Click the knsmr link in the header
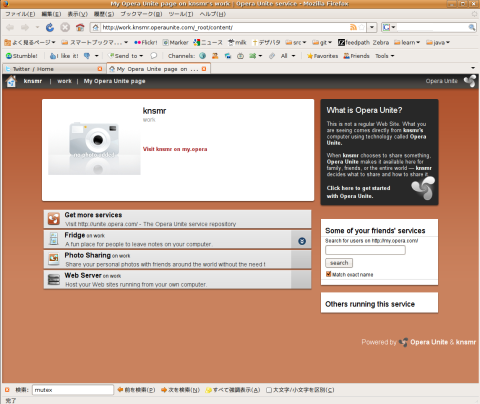480x404 pixels. point(33,81)
